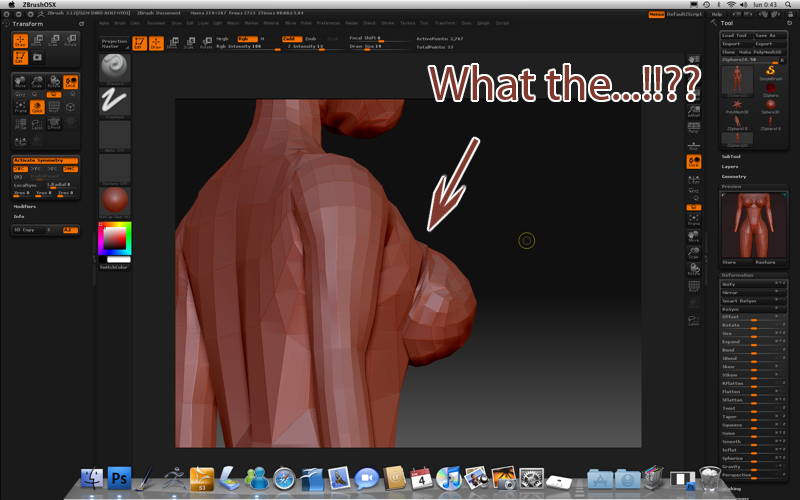Toggle >Z< symmetry axis
800x500 pixels.
tap(53, 168)
